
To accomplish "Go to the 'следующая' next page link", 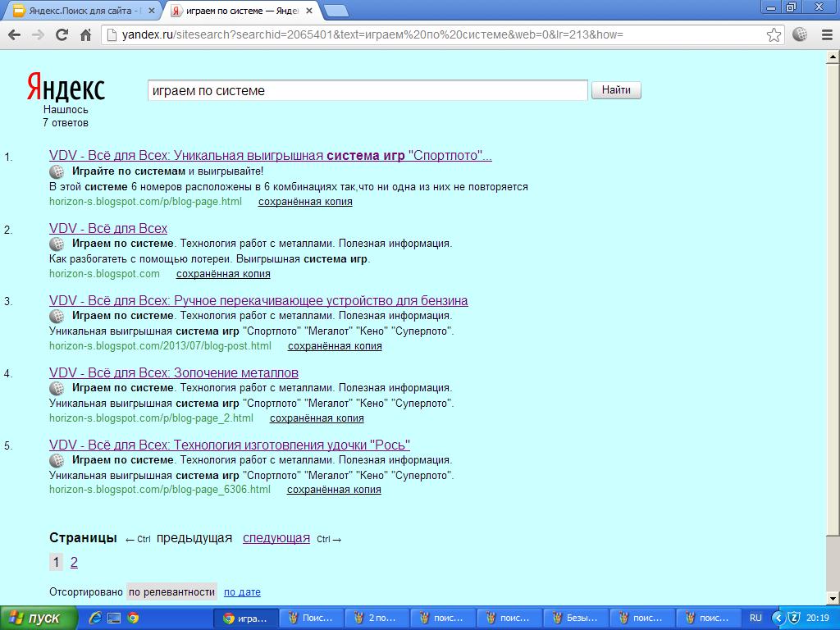I will coord(276,538).
